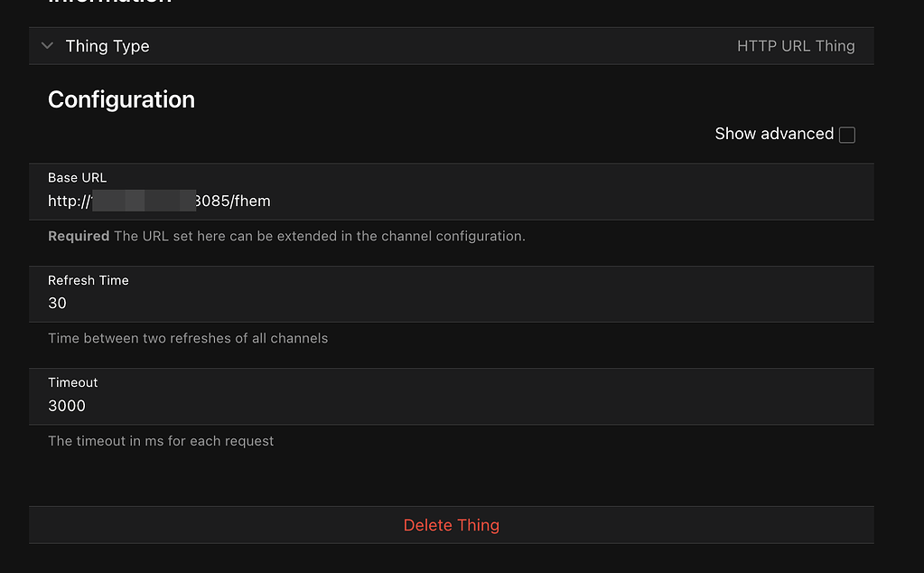Collapse the Thing Type chevron arrow
924x573 pixels.
coord(48,46)
